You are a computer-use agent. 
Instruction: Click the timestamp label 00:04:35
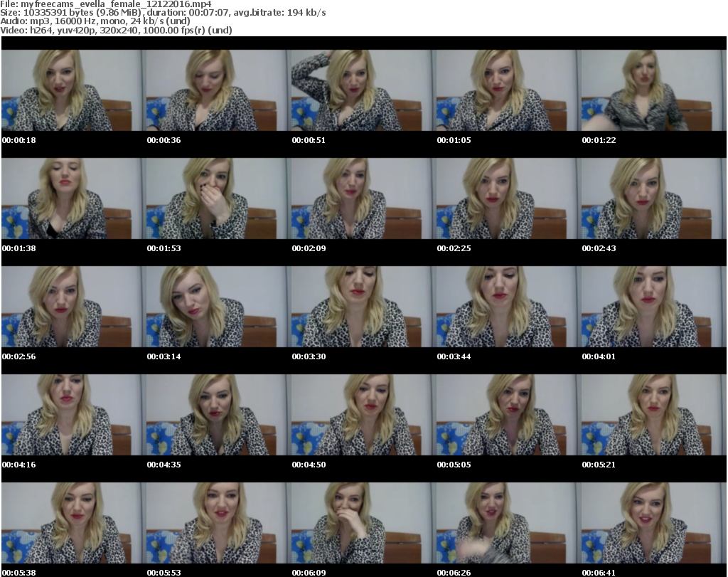164,465
